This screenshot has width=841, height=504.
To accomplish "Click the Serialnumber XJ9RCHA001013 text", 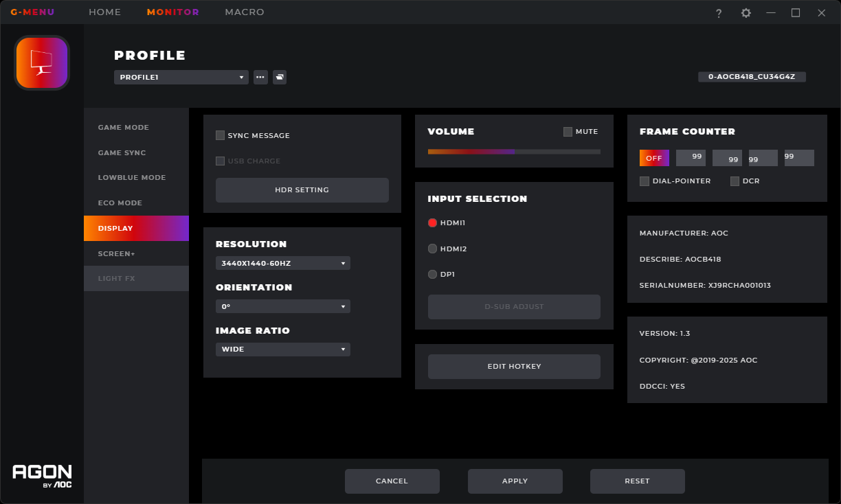I will pos(705,285).
